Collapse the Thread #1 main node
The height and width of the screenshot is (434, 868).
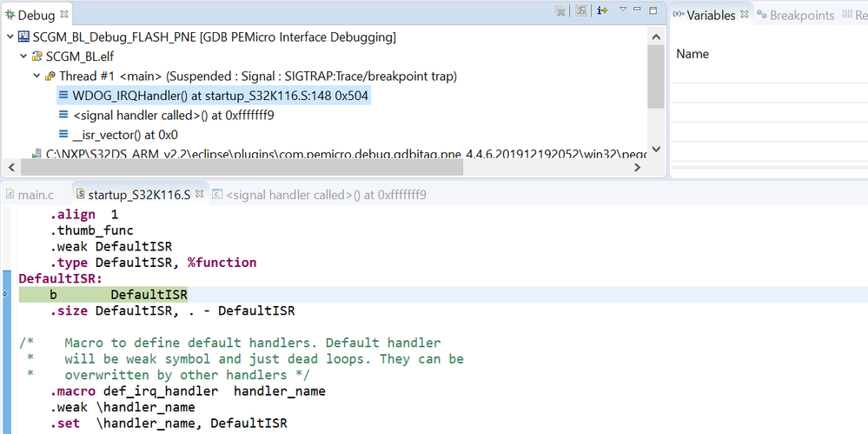pyautogui.click(x=36, y=77)
